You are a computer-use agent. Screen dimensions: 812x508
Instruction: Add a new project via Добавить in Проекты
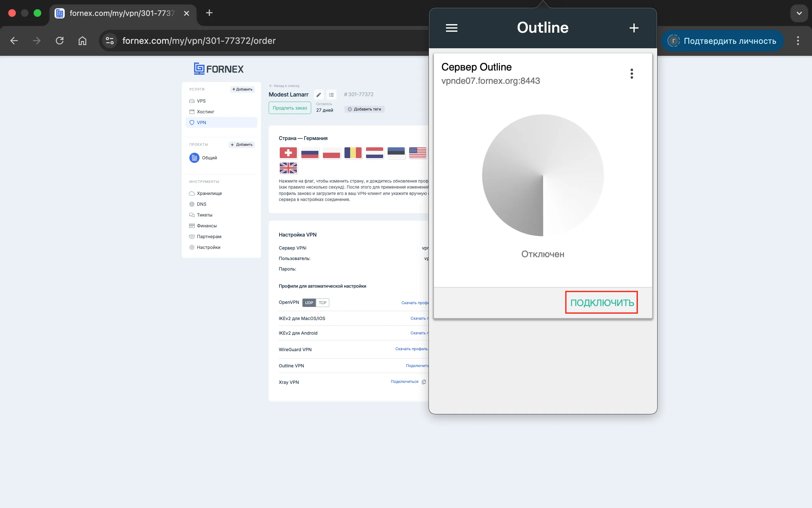242,144
